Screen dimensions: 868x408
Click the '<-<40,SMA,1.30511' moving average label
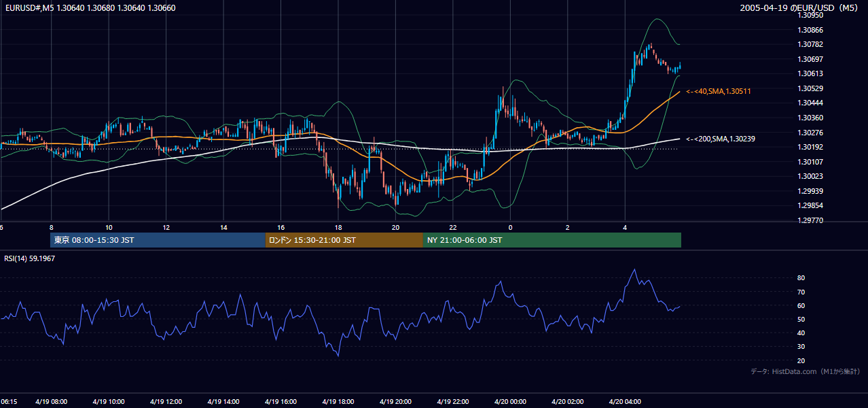coord(719,91)
